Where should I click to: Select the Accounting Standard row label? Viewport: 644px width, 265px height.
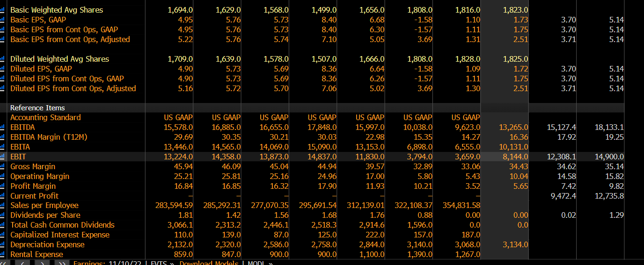pyautogui.click(x=45, y=117)
